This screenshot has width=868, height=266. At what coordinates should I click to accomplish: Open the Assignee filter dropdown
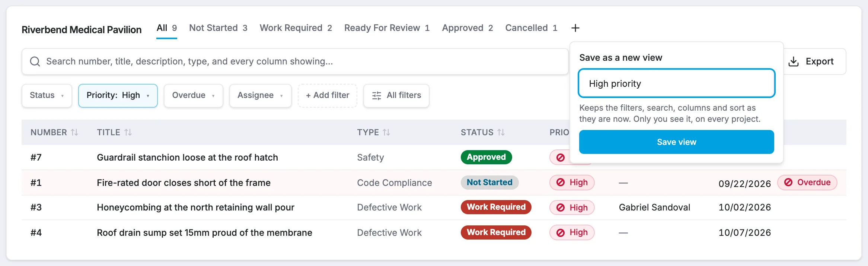click(261, 96)
